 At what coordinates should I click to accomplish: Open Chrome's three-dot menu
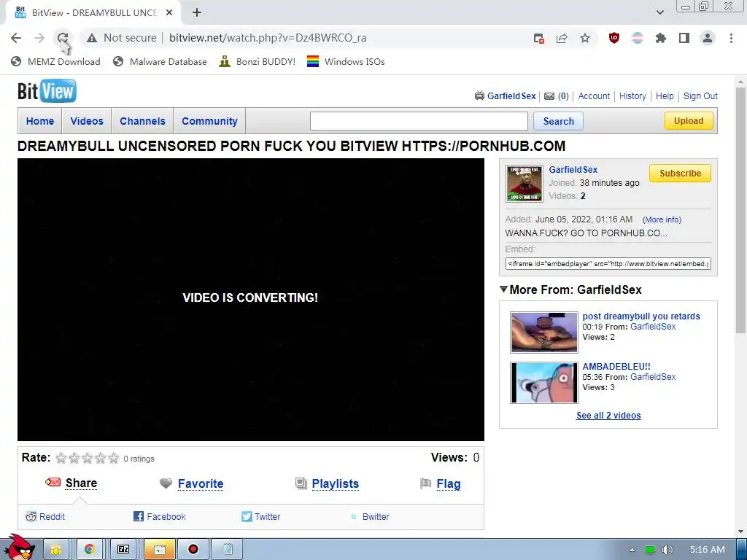coord(731,38)
